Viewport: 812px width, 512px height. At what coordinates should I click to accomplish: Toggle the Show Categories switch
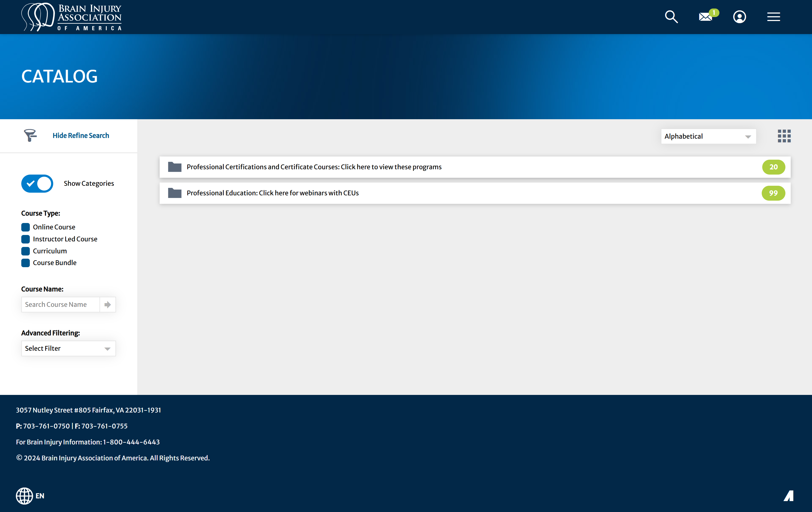(37, 183)
